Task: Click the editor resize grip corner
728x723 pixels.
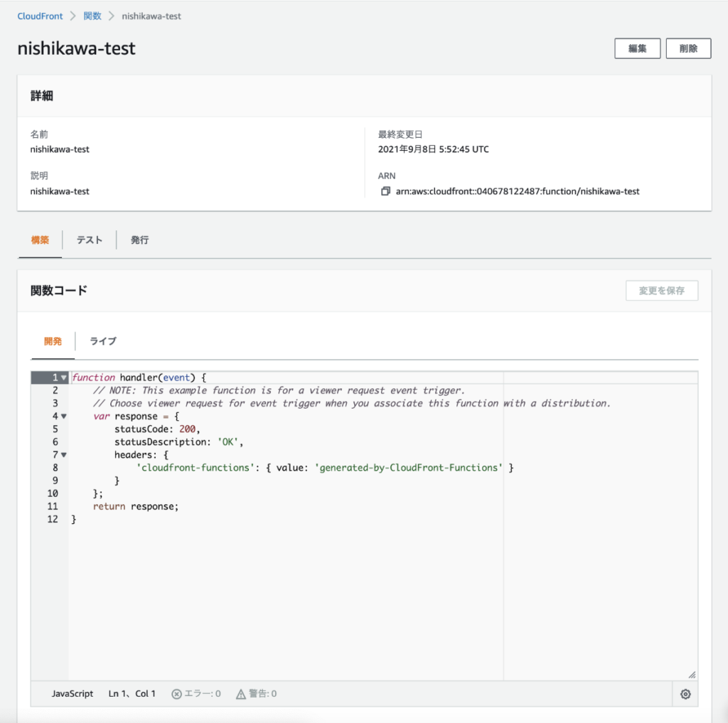Action: pos(692,673)
